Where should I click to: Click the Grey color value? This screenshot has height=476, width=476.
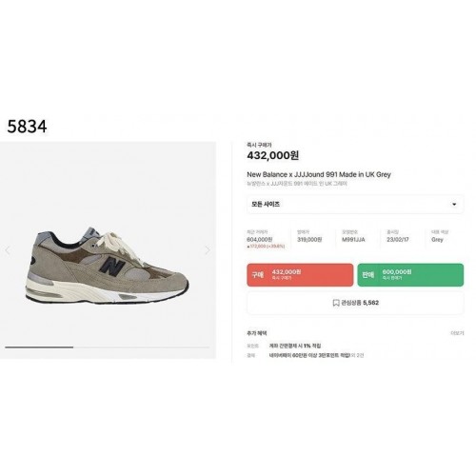[437, 240]
